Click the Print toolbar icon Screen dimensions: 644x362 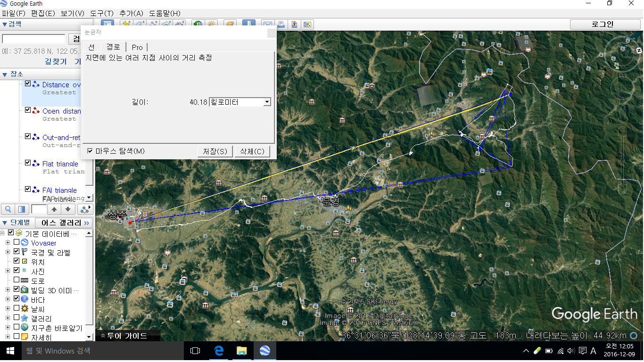281,25
